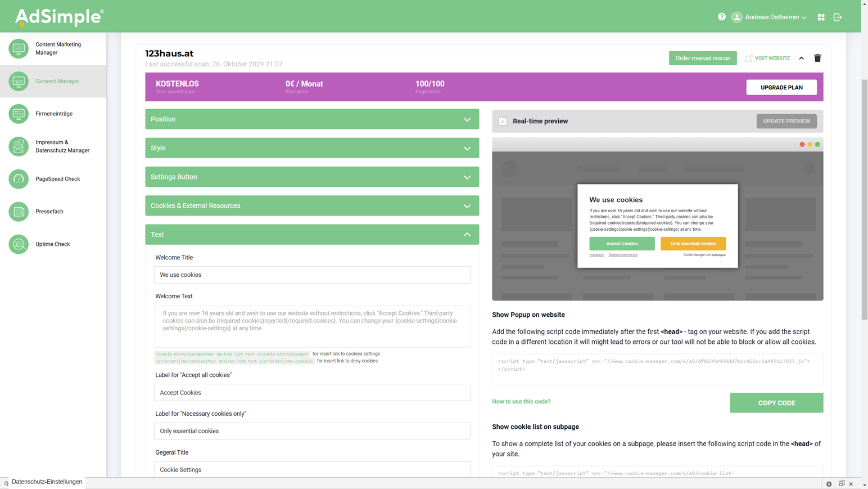Viewport: 868px width, 489px height.
Task: Click the UPDATE PREVIEW button
Action: 786,121
